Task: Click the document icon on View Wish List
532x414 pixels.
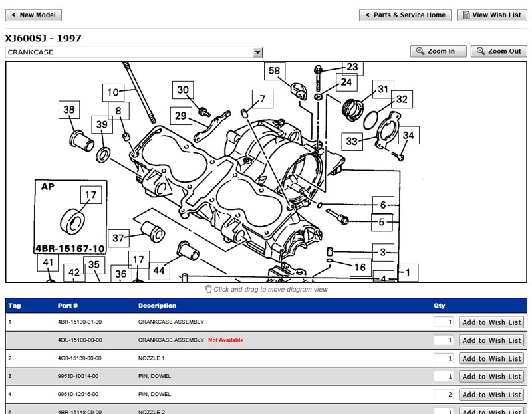Action: click(466, 15)
